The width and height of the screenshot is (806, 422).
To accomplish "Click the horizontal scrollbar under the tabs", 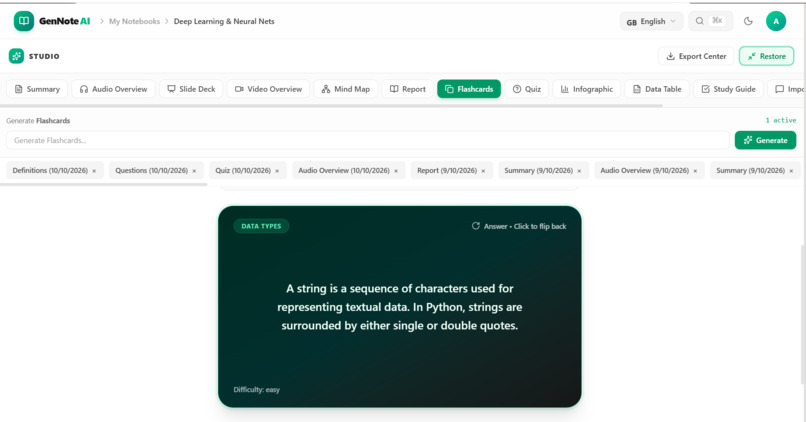I will click(332, 106).
